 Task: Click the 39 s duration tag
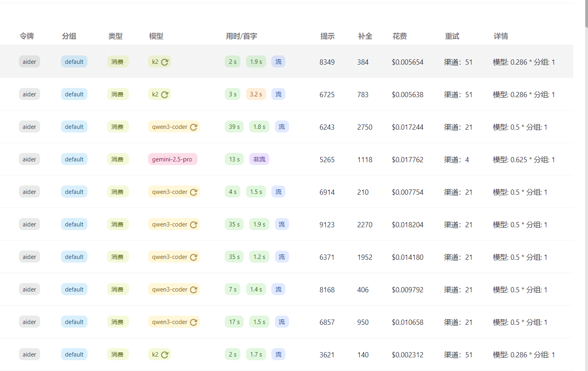[x=234, y=127]
